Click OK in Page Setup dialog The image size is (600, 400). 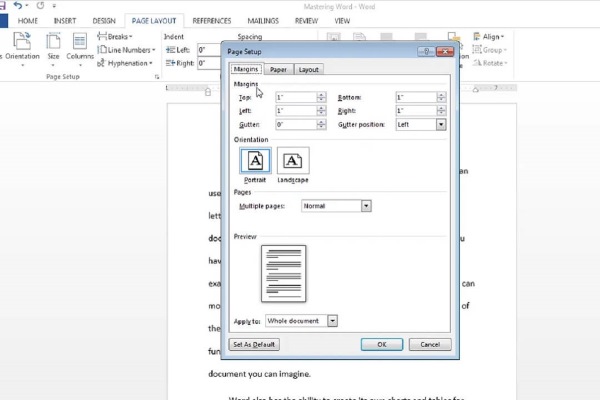[x=381, y=344]
